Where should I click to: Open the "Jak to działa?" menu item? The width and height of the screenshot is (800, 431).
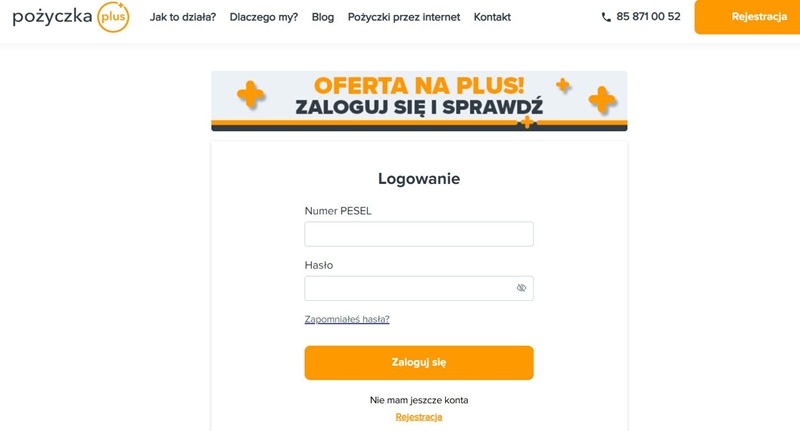pos(183,17)
